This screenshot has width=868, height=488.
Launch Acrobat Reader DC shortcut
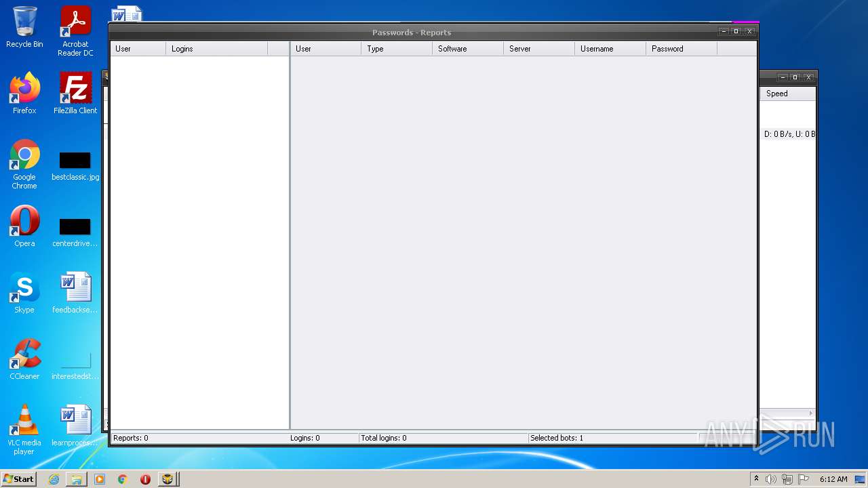(75, 31)
